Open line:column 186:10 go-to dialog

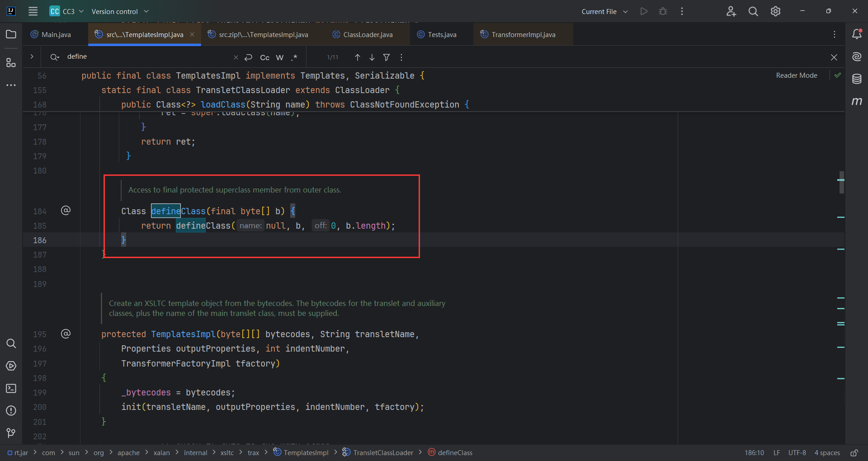(754, 453)
